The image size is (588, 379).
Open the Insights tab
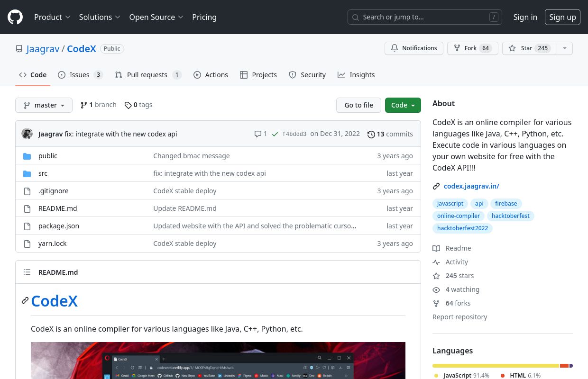pyautogui.click(x=356, y=75)
